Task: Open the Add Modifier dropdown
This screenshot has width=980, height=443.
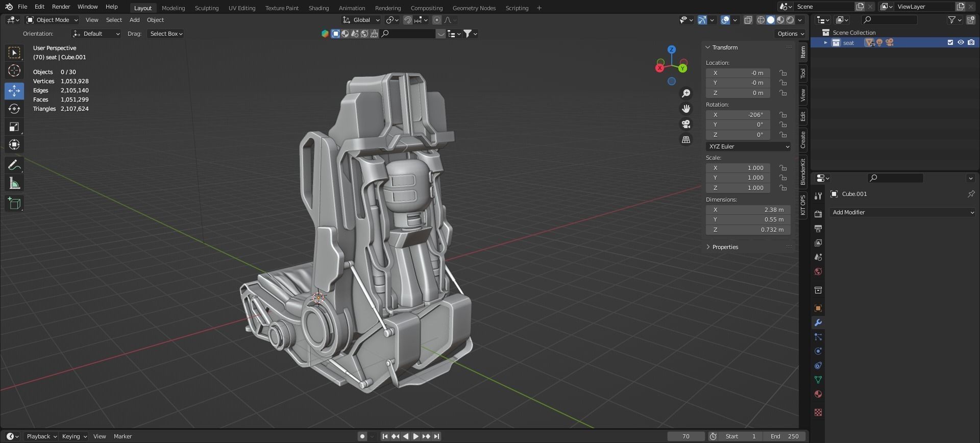Action: [902, 212]
